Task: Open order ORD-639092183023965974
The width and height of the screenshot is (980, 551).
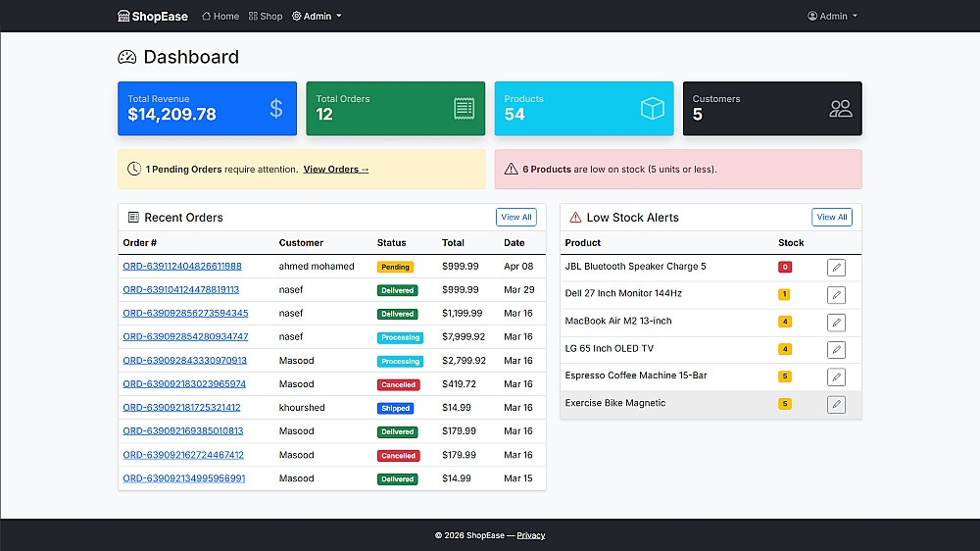Action: [184, 384]
